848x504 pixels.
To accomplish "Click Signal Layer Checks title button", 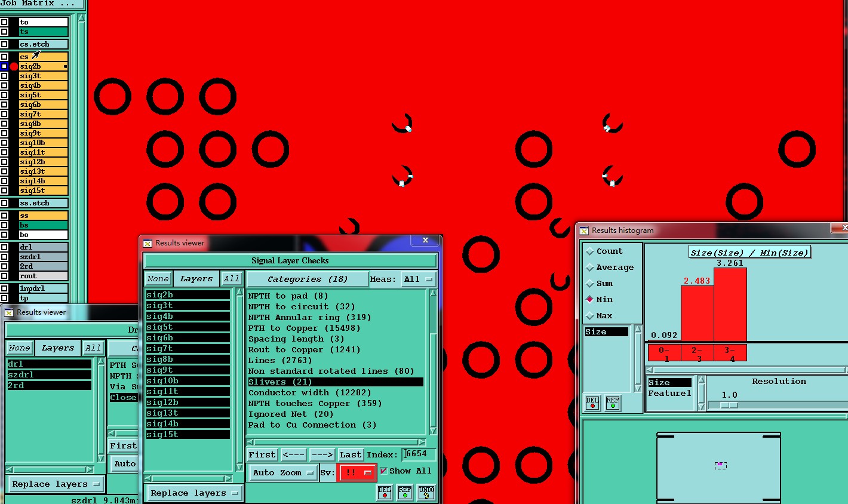I will (290, 261).
